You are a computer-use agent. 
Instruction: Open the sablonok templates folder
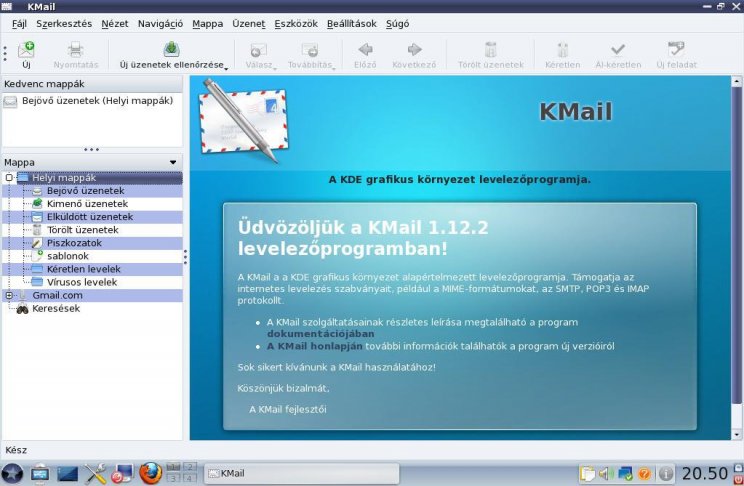point(68,256)
